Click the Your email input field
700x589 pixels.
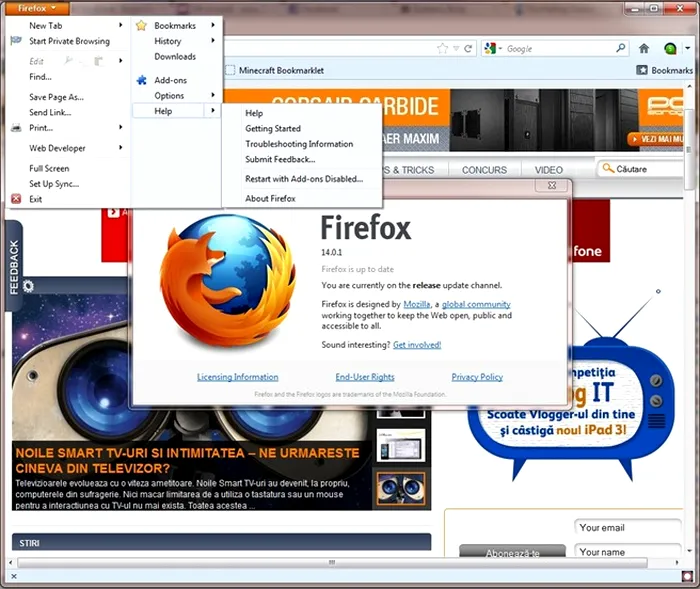click(628, 527)
